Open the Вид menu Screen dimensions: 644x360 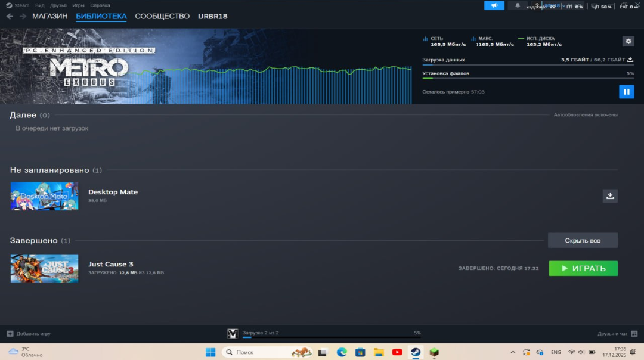tap(39, 5)
